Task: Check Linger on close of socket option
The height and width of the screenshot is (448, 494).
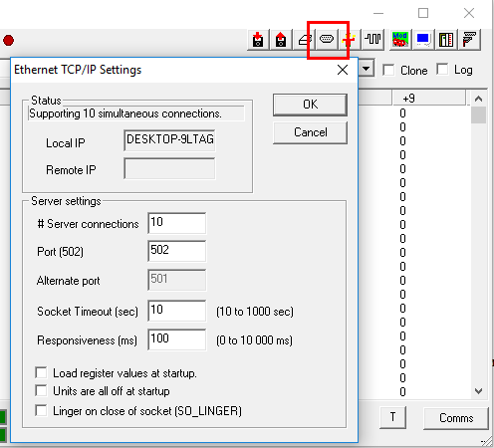Action: tap(41, 410)
